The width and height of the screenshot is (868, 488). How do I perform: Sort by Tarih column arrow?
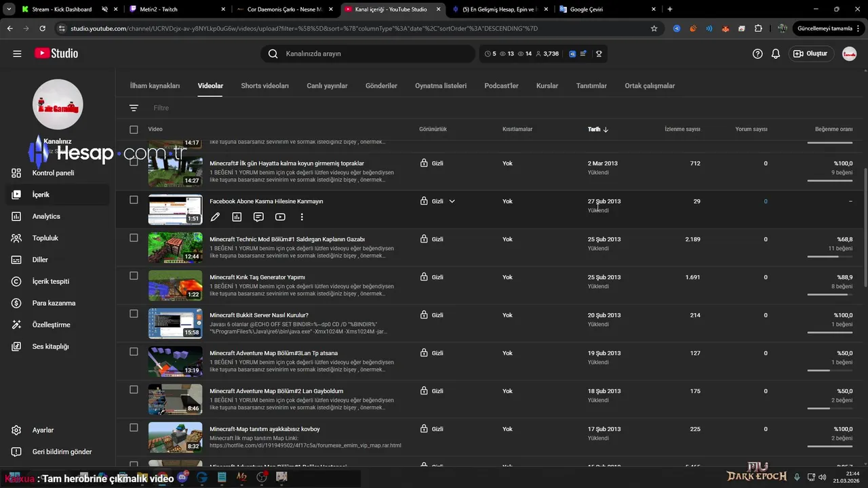(606, 129)
